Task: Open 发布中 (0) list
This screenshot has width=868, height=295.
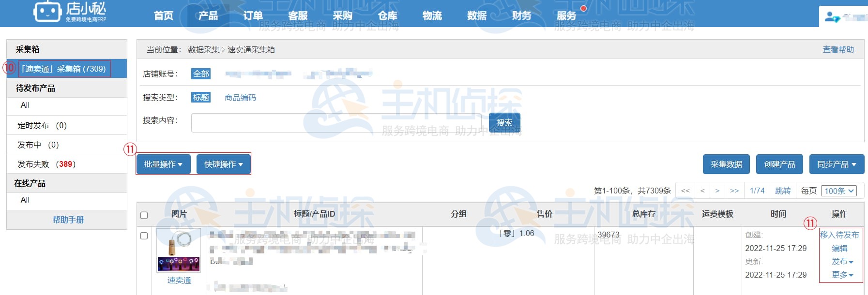Action: coord(38,145)
